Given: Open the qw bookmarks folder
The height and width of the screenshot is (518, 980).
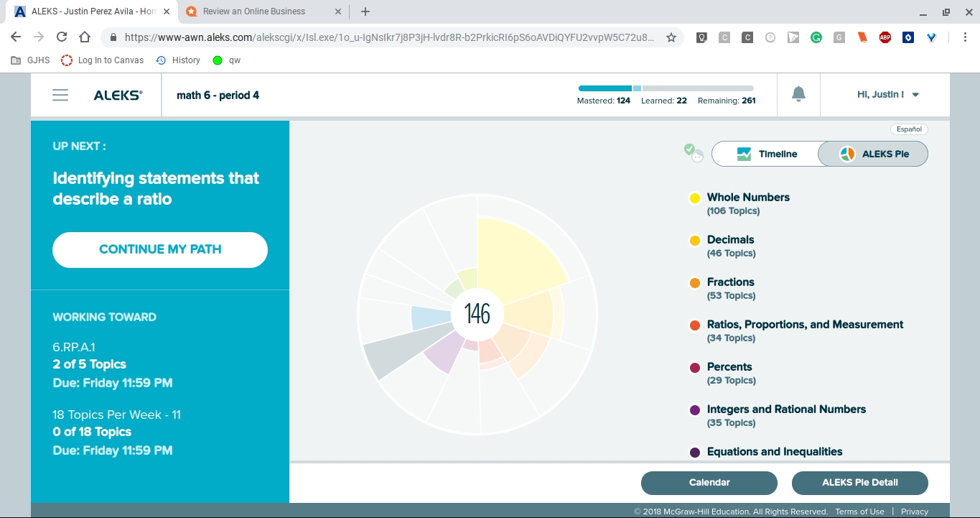Looking at the screenshot, I should tap(226, 60).
